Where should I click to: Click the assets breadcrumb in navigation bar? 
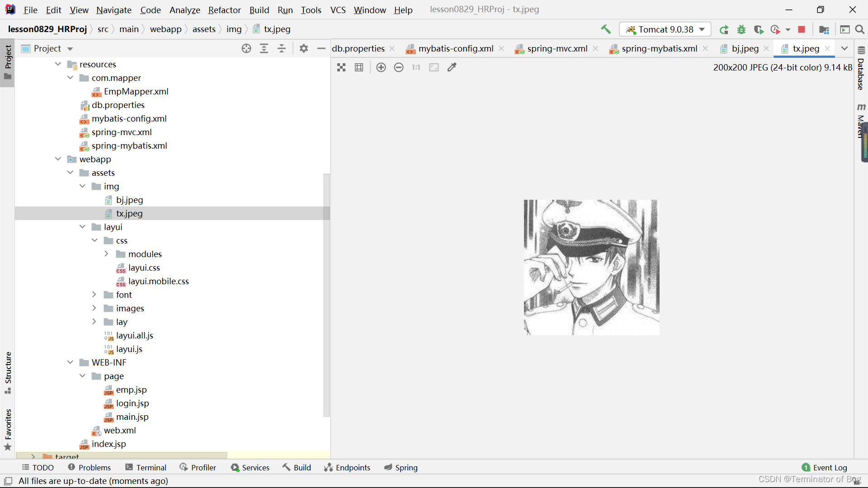pyautogui.click(x=204, y=29)
